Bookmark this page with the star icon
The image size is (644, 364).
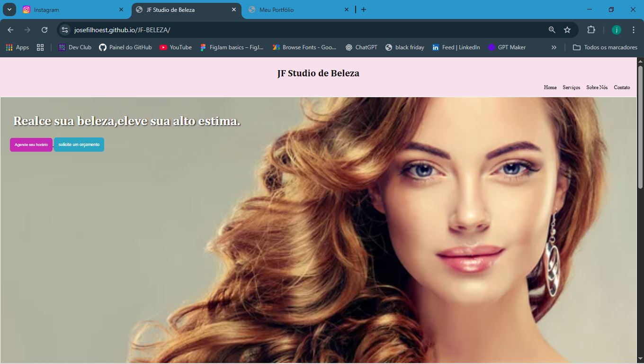coord(567,30)
